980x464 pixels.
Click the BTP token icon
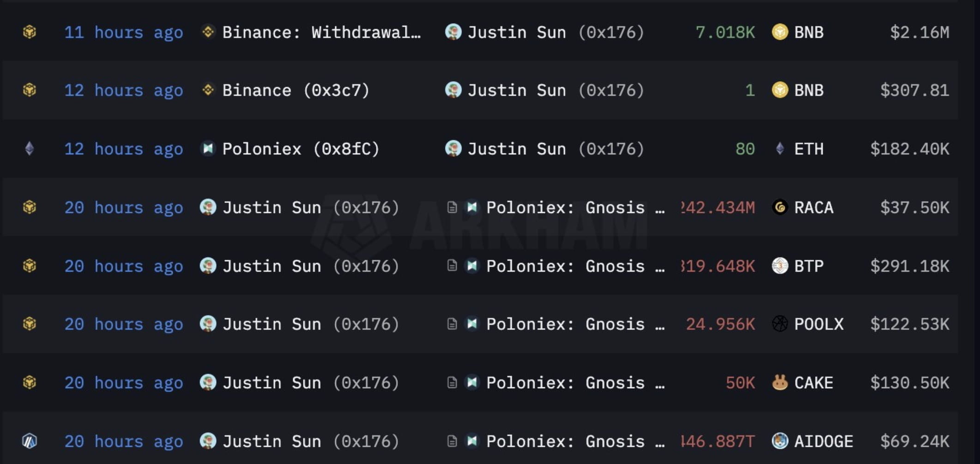(x=780, y=266)
